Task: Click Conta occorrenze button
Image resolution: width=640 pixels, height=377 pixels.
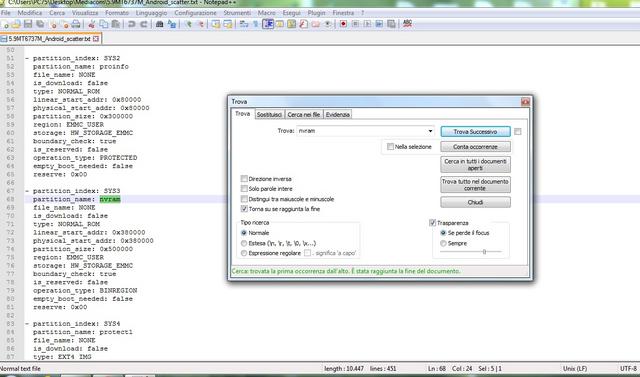Action: tap(476, 146)
